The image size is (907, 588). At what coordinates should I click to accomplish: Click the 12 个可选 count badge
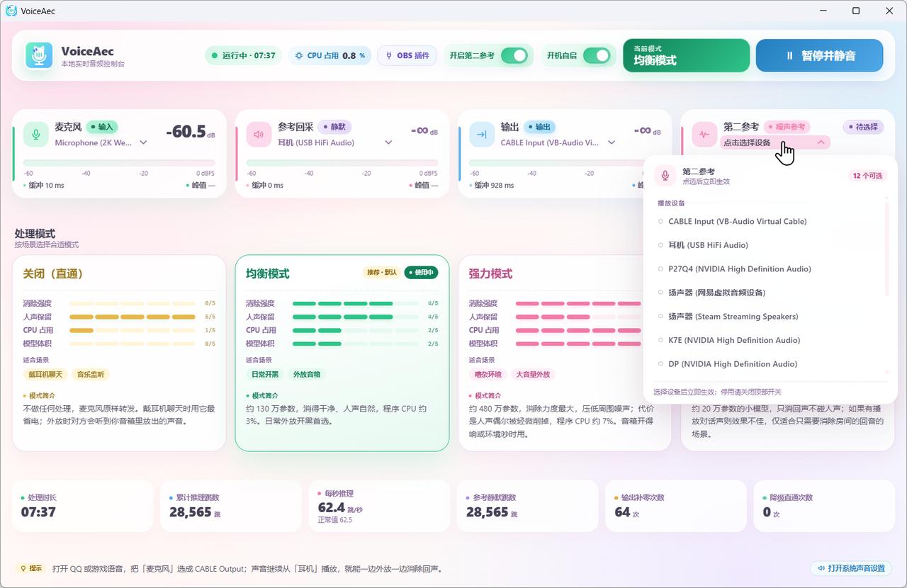coord(868,176)
